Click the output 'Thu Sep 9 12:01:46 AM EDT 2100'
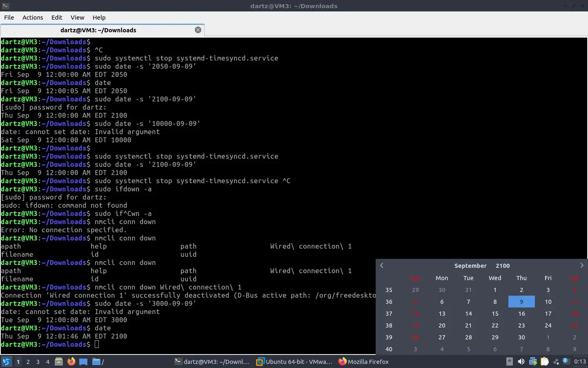Viewport: 588px width, 368px height. tap(64, 336)
